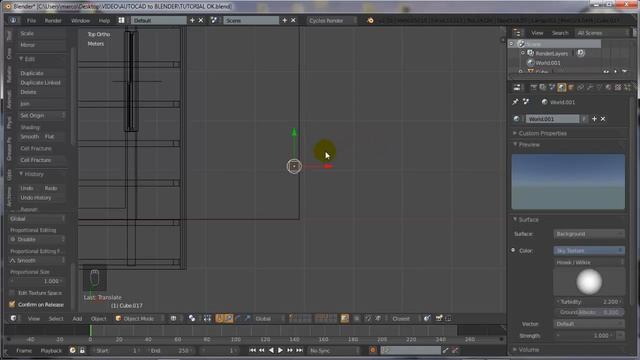Open the Texture properties tab icon

[x=618, y=87]
